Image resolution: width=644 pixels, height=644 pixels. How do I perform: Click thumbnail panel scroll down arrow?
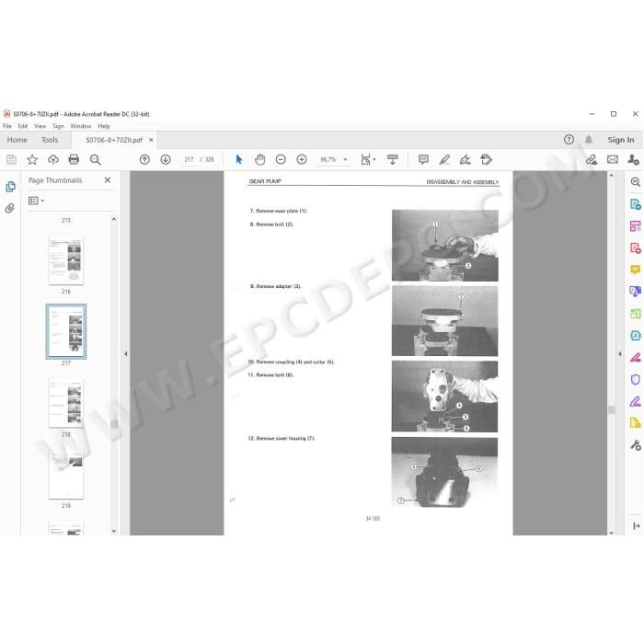114,531
